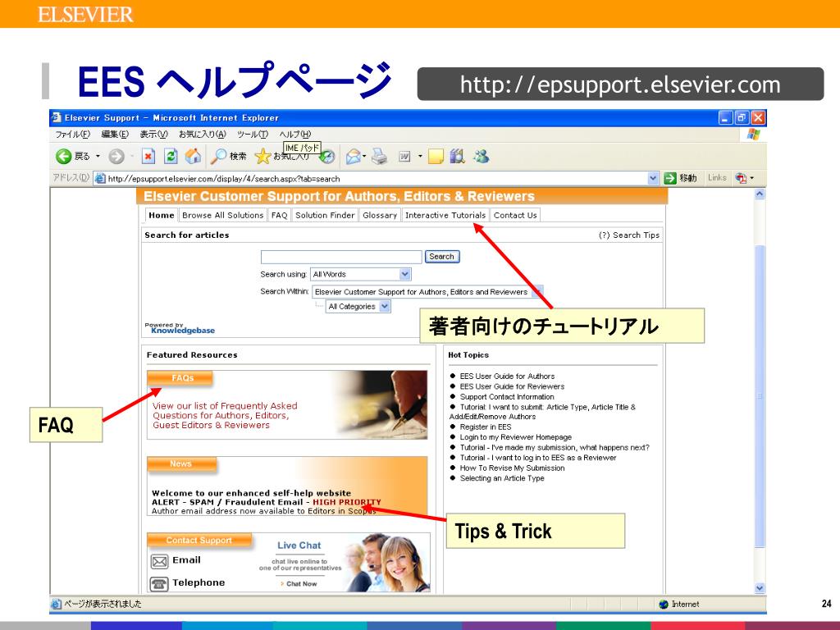Click the Windows flag logo in the menu bar
The image size is (840, 630).
(x=753, y=134)
